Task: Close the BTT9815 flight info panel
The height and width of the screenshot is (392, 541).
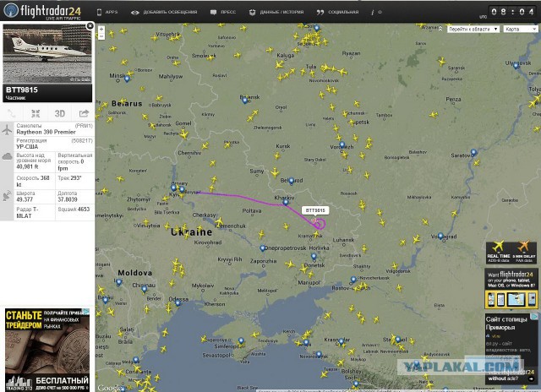Action: tap(90, 26)
